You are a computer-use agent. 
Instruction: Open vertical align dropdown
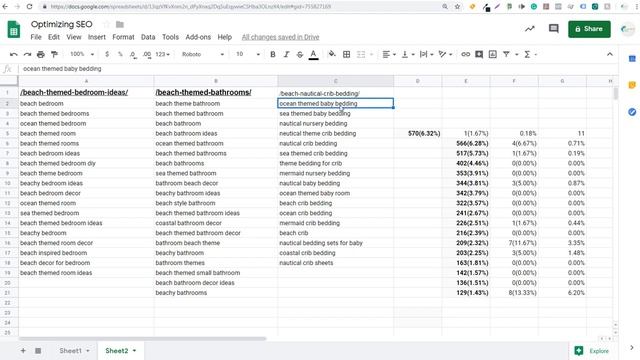coord(408,54)
